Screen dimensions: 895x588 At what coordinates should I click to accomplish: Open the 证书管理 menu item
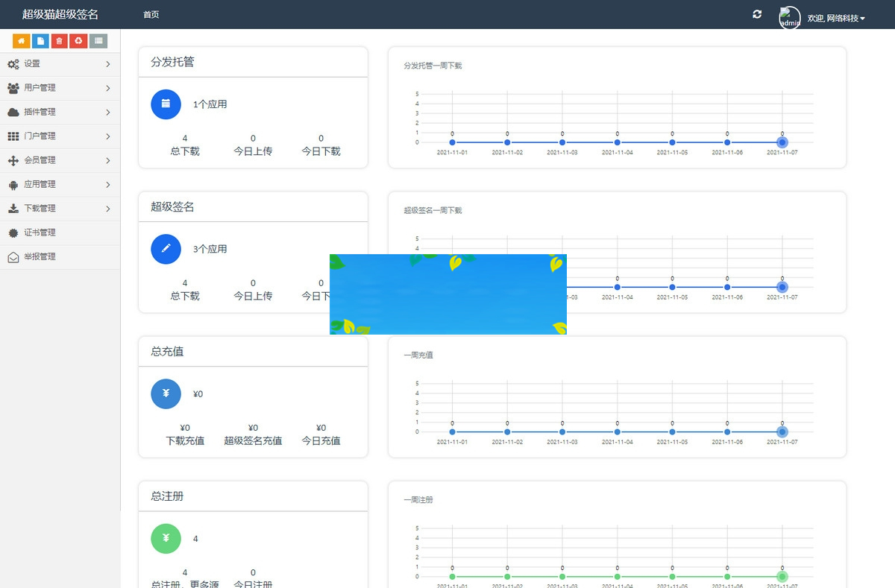(40, 233)
